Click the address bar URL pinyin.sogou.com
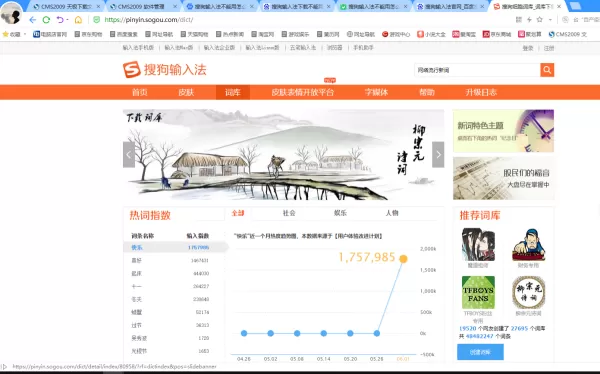 [x=149, y=20]
